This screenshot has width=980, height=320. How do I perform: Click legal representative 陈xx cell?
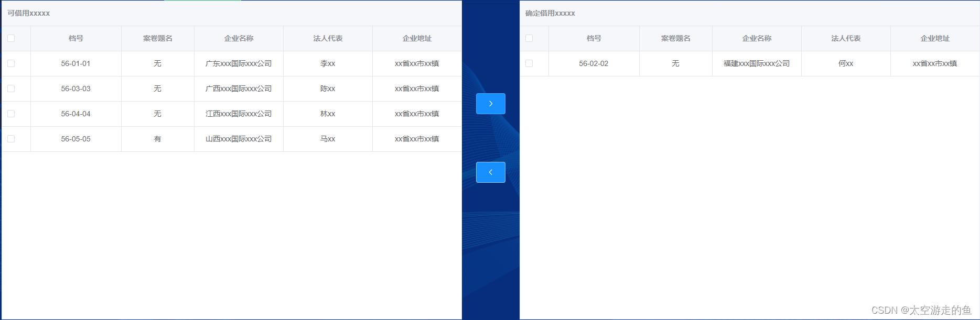(328, 89)
